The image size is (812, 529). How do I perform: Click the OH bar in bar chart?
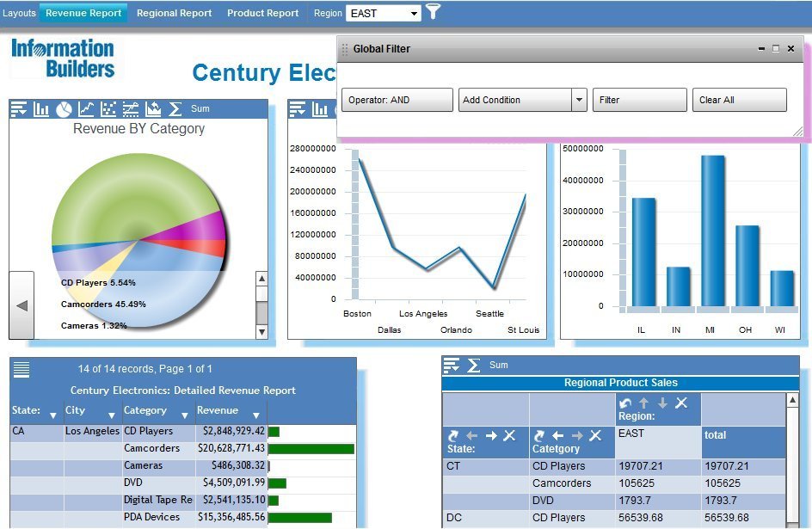pos(747,266)
